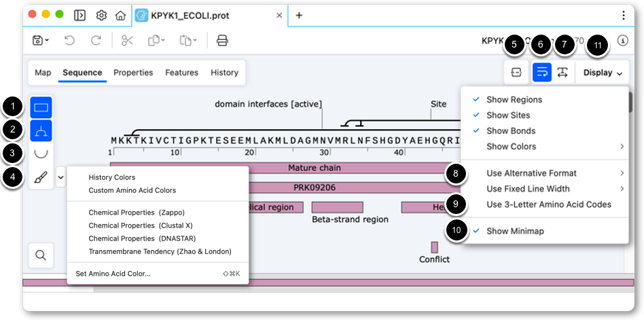The height and width of the screenshot is (320, 644).
Task: Open a new tab with plus button
Action: coord(299,16)
